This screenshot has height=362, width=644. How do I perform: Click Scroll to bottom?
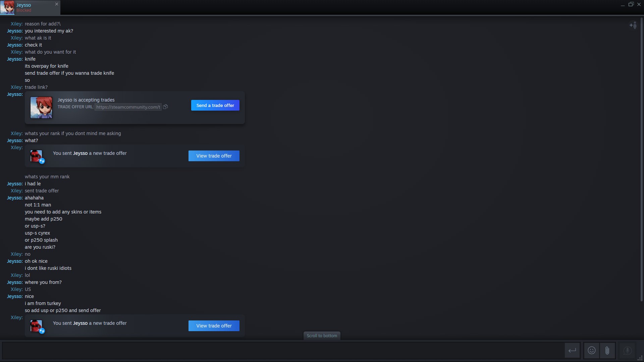click(322, 336)
